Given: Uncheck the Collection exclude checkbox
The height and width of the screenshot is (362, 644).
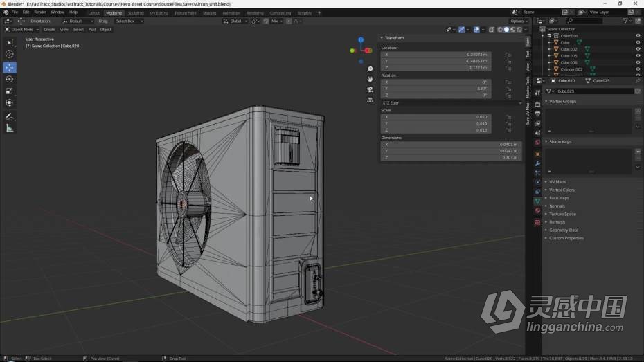Looking at the screenshot, I should click(x=550, y=36).
